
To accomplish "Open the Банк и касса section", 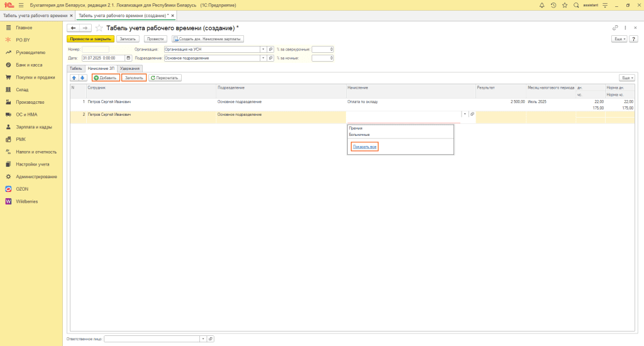I will [29, 65].
